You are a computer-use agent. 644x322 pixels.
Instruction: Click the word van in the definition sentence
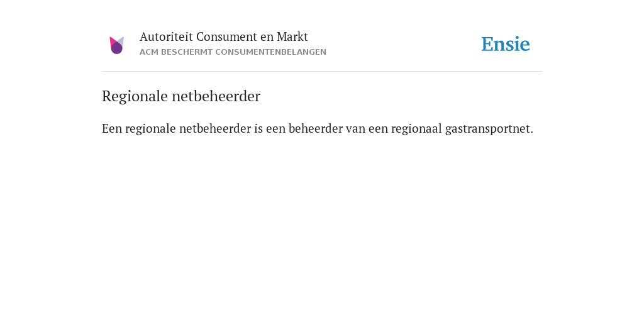tap(356, 129)
